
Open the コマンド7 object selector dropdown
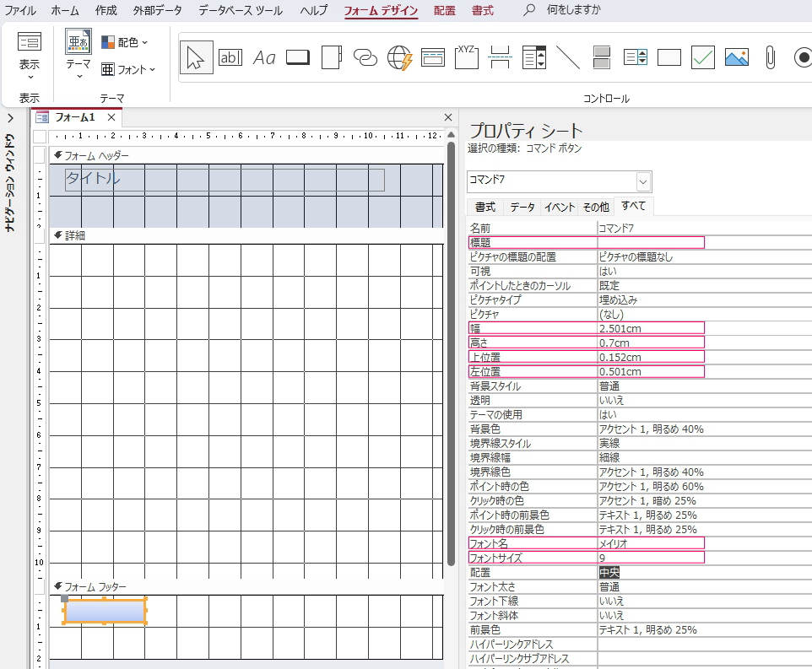(643, 181)
